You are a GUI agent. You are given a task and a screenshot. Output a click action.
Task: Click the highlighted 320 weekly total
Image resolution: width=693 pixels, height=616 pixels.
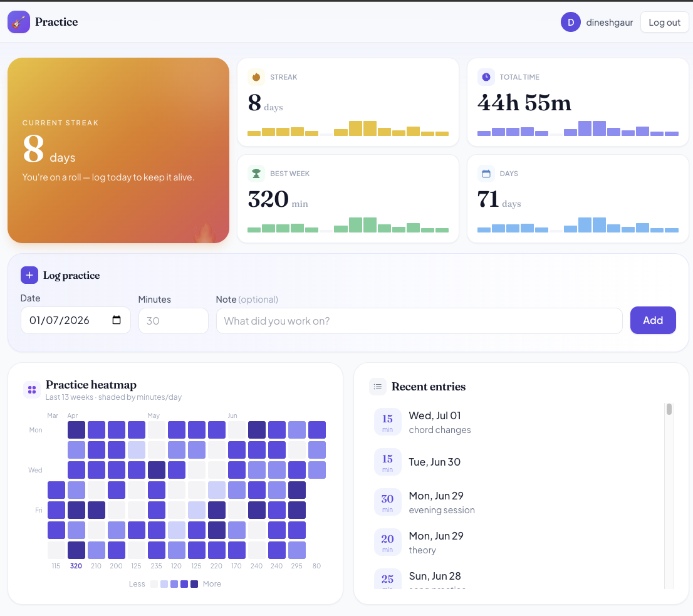(x=76, y=566)
